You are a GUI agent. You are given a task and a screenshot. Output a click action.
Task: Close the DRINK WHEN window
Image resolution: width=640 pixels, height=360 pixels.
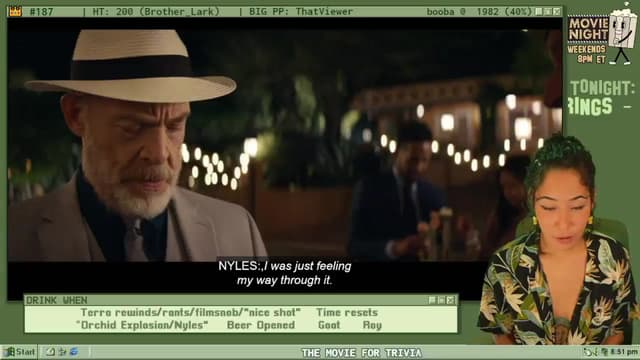click(x=451, y=300)
